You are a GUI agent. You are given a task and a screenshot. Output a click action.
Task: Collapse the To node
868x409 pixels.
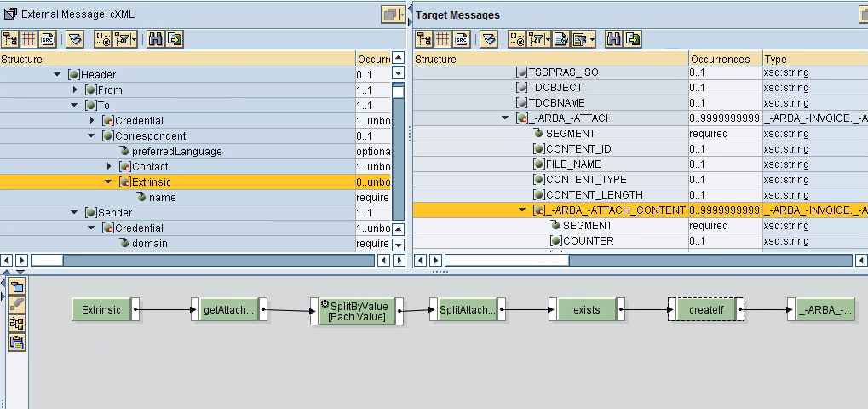tap(74, 105)
